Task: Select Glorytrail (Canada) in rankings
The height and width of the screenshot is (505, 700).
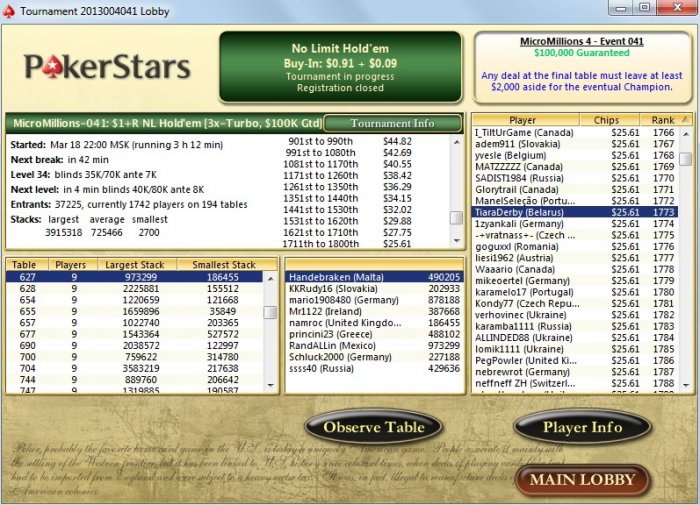Action: point(575,189)
